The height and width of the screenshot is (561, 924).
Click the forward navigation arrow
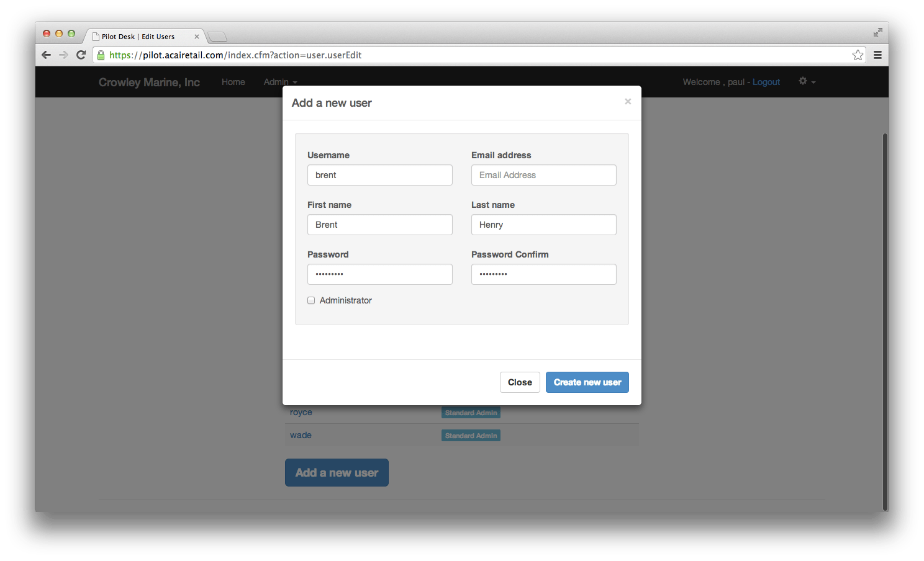(x=64, y=55)
